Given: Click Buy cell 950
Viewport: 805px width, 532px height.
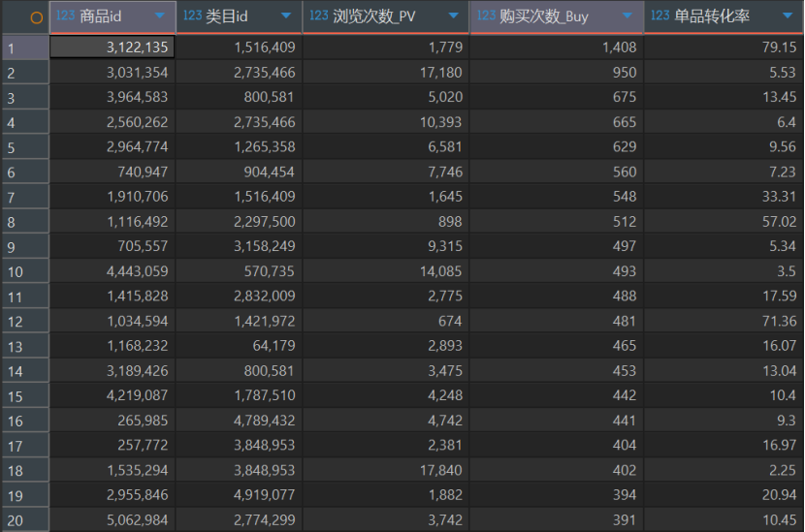Looking at the screenshot, I should click(557, 73).
